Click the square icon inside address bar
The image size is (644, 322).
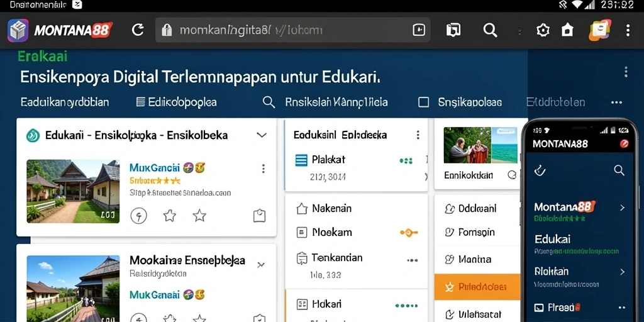418,30
